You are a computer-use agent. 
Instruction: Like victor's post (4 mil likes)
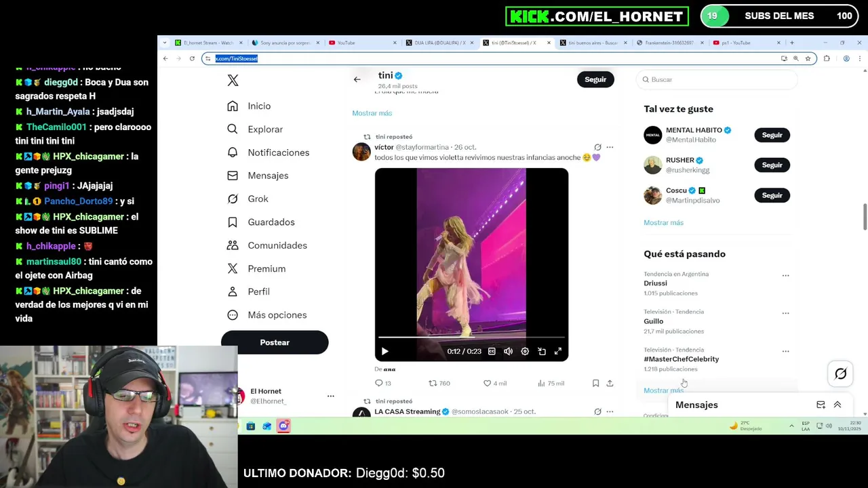[x=495, y=383]
